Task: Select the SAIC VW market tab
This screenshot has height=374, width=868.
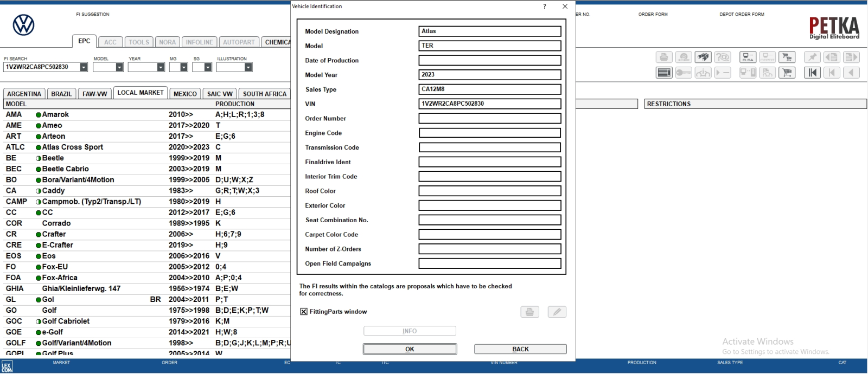Action: click(220, 94)
